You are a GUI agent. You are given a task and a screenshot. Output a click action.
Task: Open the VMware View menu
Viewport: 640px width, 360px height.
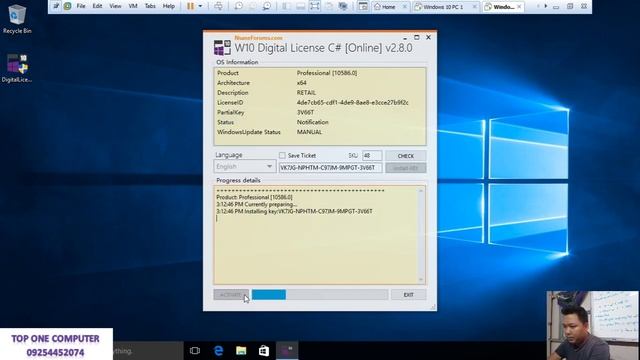click(x=115, y=6)
